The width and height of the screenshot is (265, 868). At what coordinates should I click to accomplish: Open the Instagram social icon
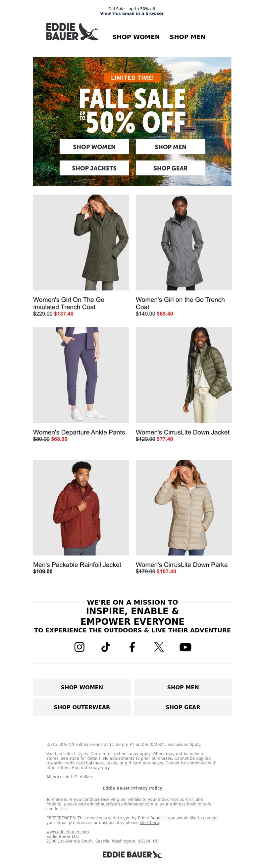79,647
